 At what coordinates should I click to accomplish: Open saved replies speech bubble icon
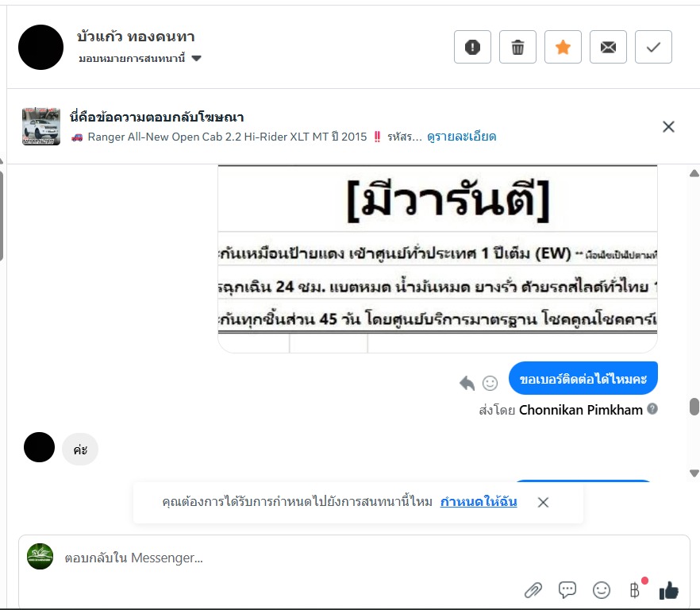pos(567,590)
